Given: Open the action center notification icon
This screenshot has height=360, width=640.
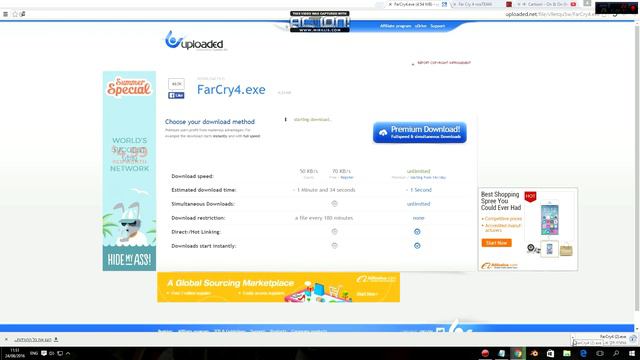Looking at the screenshot, I should click(x=44, y=353).
